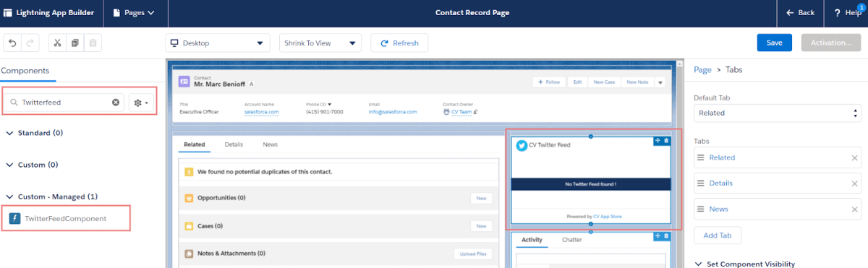Click the Edit button on contact
Image resolution: width=868 pixels, height=268 pixels.
[x=577, y=82]
